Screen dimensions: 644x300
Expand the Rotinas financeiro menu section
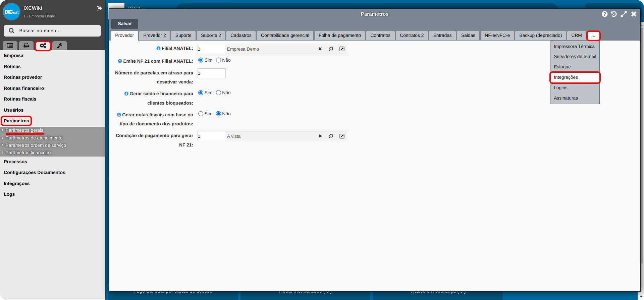(24, 88)
